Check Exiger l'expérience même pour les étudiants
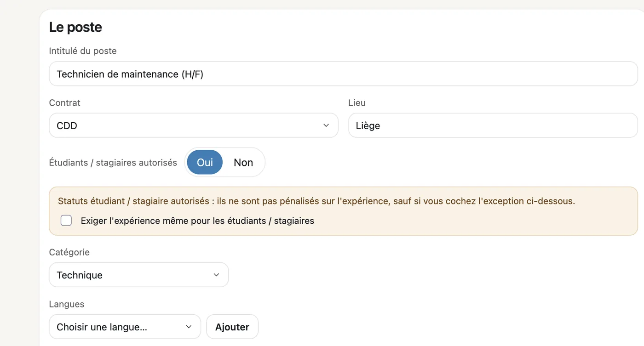The height and width of the screenshot is (346, 644). click(66, 221)
